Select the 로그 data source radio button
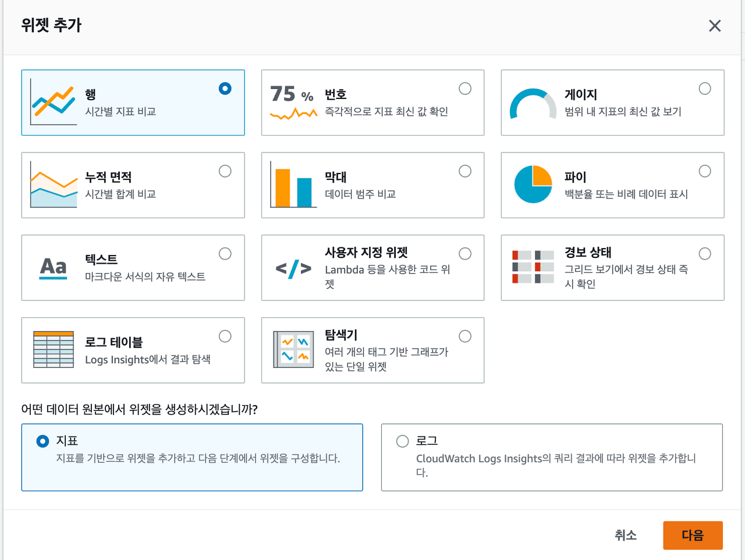 [402, 441]
